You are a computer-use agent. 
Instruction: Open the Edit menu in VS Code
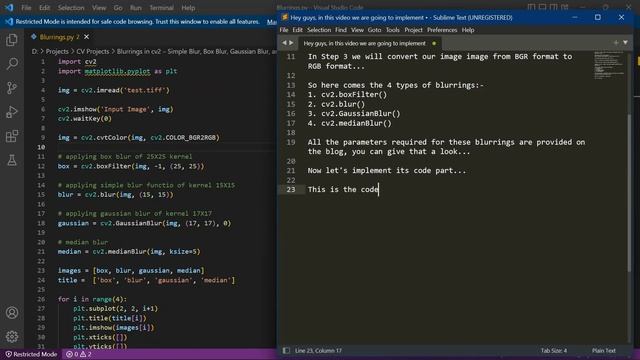coord(44,8)
